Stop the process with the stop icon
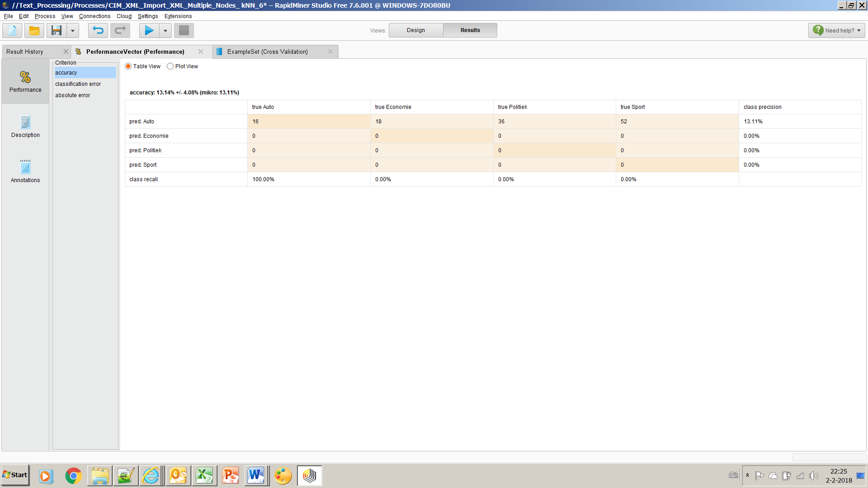 point(184,30)
